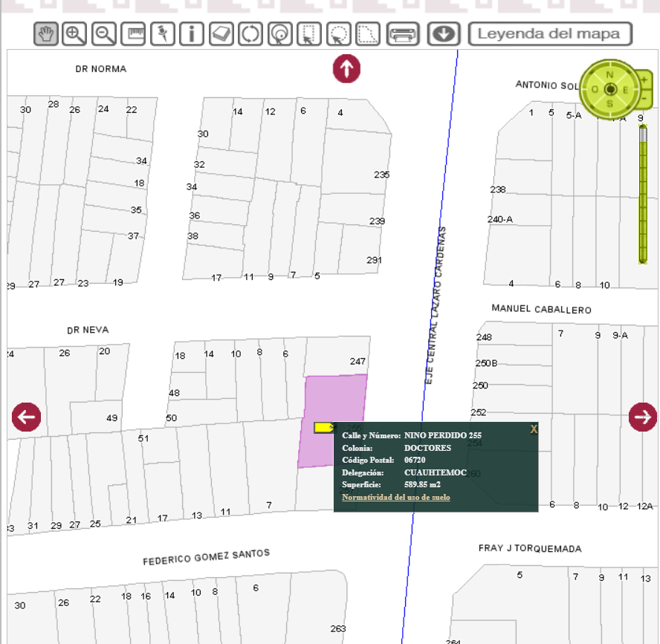Viewport: 660px width, 644px height.
Task: Click the circular refresh map icon
Action: pyautogui.click(x=250, y=34)
